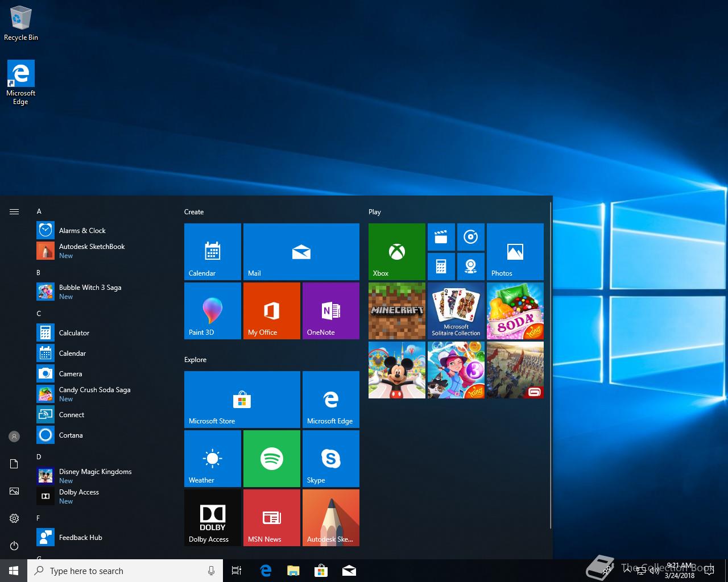This screenshot has width=728, height=582.
Task: Click the microphone icon in search box
Action: point(211,571)
